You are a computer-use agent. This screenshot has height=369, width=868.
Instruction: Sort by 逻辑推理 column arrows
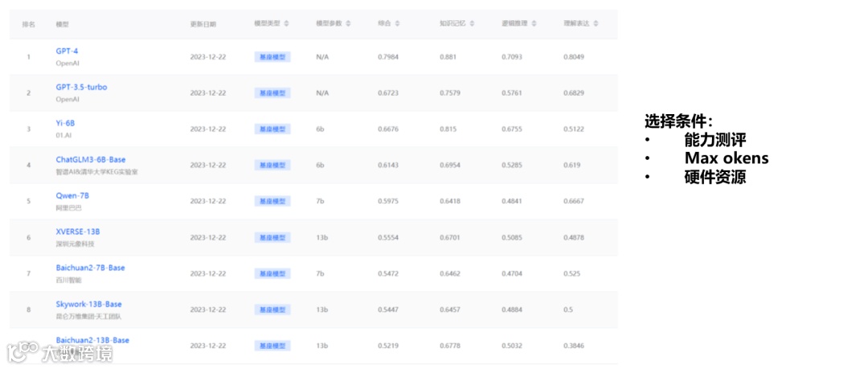tap(533, 24)
